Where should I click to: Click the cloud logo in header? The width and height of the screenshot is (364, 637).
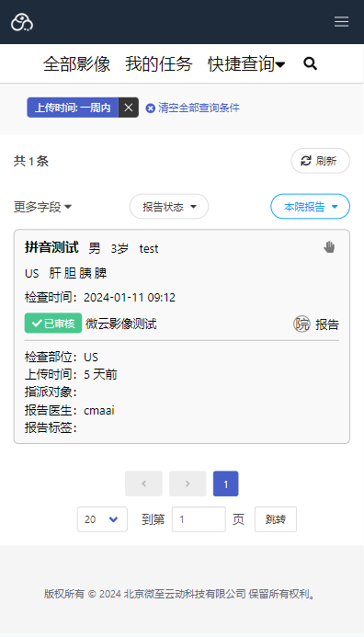[22, 22]
